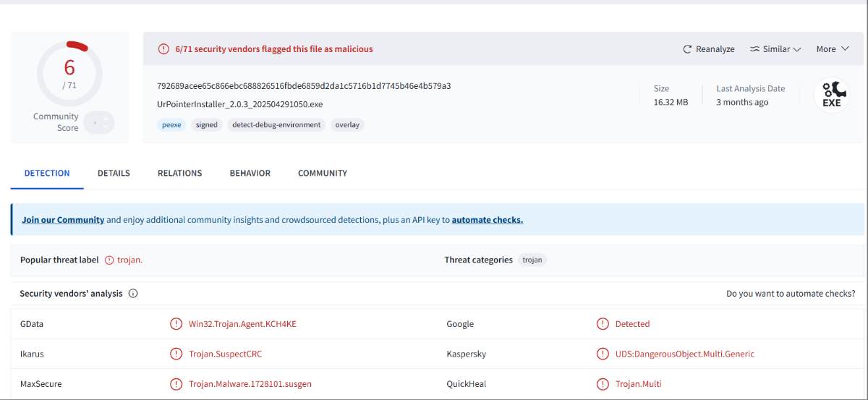
Task: Click the EXE file type icon
Action: click(832, 95)
